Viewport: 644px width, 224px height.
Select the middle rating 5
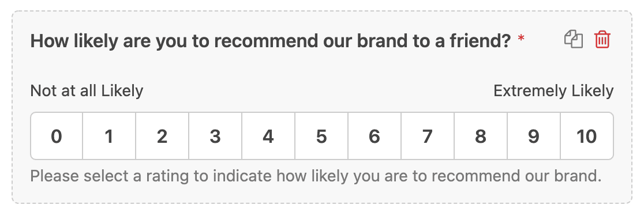[x=321, y=136]
